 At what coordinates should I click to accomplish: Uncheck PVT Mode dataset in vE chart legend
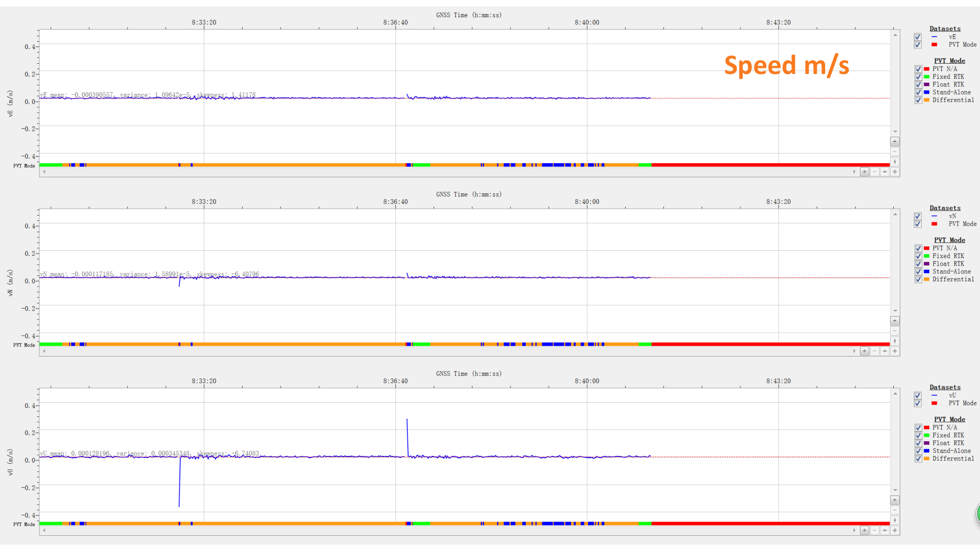[918, 45]
